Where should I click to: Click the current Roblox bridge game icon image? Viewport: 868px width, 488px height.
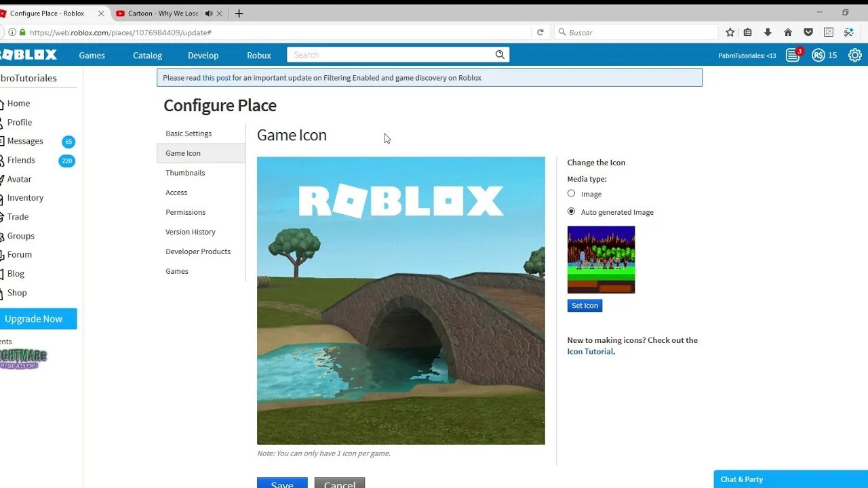tap(401, 300)
